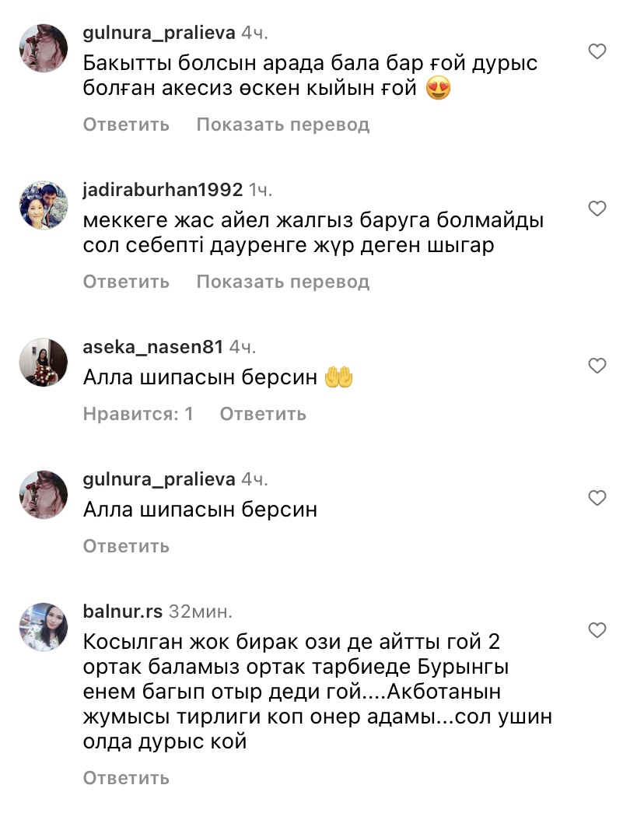The image size is (644, 813).
Task: Tap heart on aseka_nasen81's comment
Action: (x=597, y=366)
